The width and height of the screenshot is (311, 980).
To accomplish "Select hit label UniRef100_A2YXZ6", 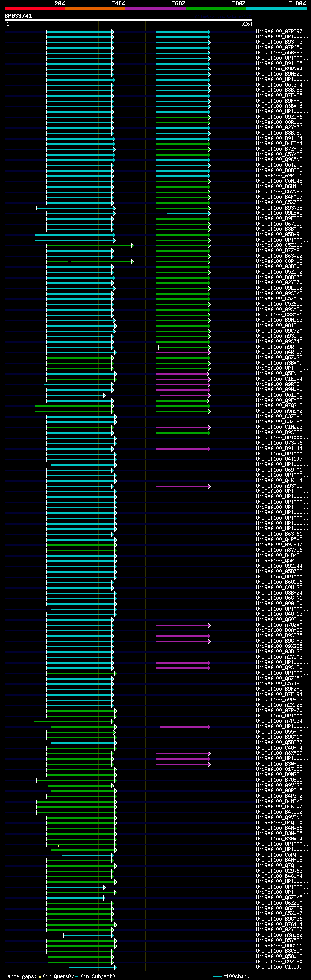I will click(x=279, y=128).
